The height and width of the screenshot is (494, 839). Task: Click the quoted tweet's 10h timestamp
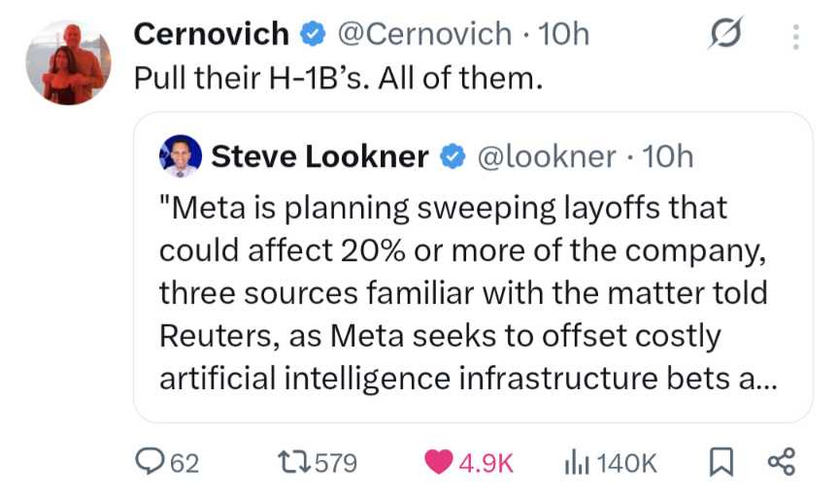point(667,157)
